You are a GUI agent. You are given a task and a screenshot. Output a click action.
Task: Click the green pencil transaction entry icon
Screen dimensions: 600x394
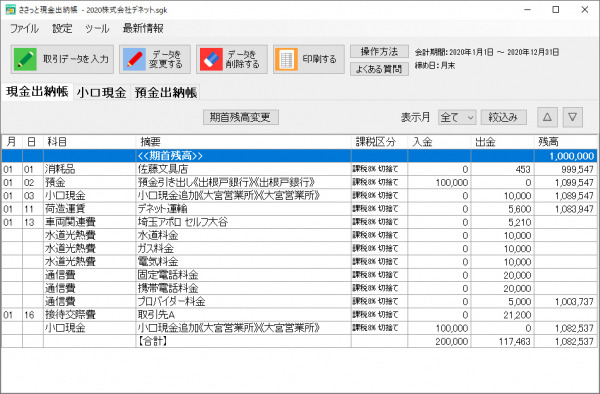click(25, 59)
